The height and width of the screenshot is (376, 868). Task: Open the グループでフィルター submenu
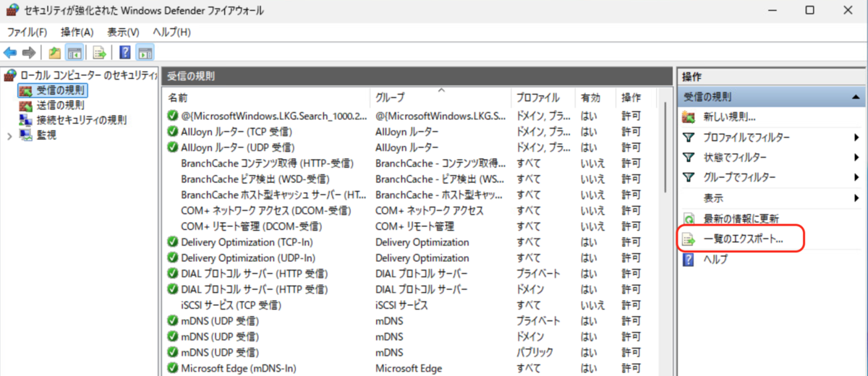[772, 178]
